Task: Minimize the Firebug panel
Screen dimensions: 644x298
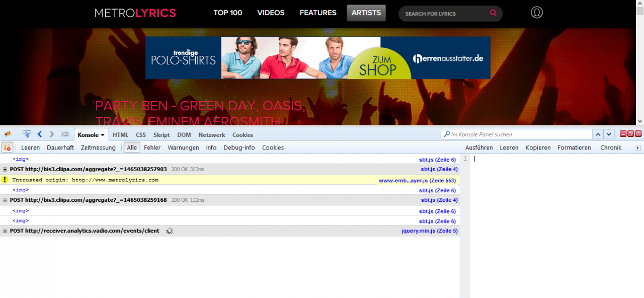Action: click(623, 134)
